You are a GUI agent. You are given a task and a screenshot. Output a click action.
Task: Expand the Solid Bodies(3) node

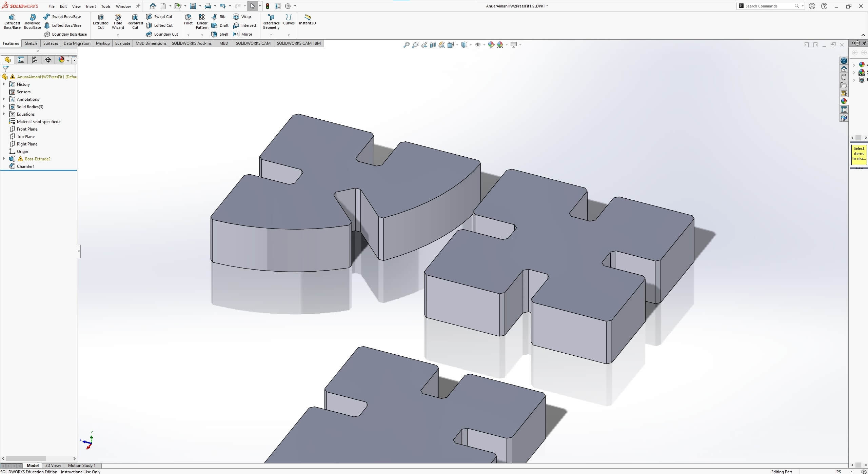[4, 106]
